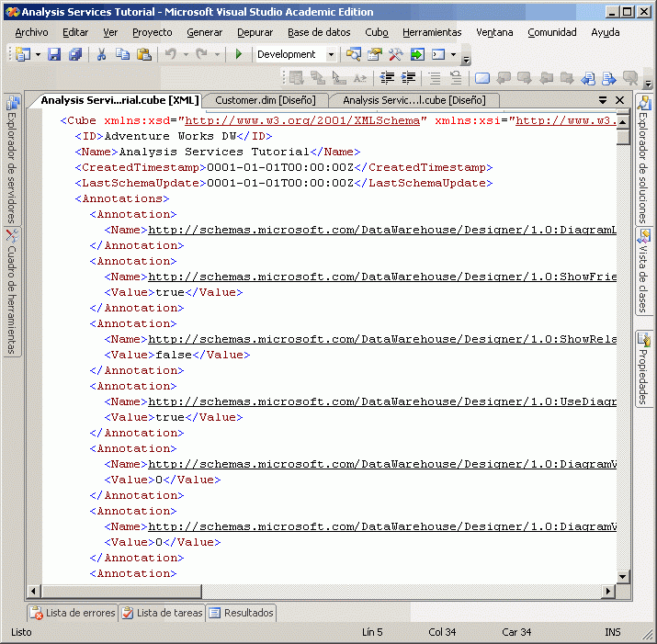
Task: Click the green arrow window icon
Action: click(417, 54)
